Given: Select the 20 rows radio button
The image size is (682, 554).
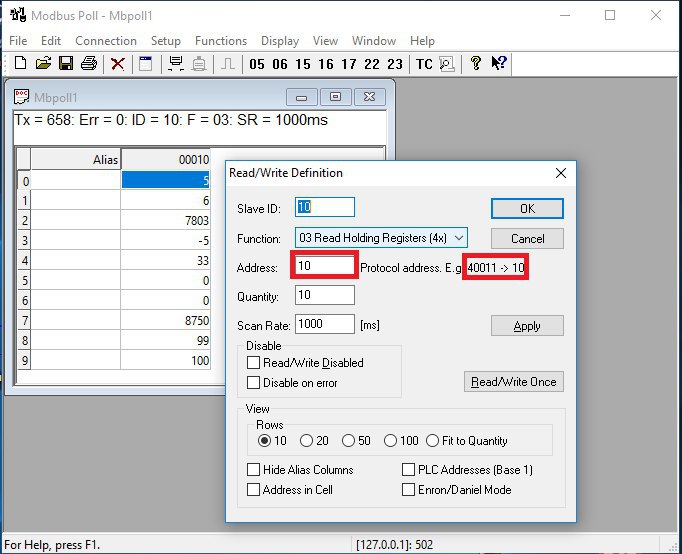Looking at the screenshot, I should (306, 441).
